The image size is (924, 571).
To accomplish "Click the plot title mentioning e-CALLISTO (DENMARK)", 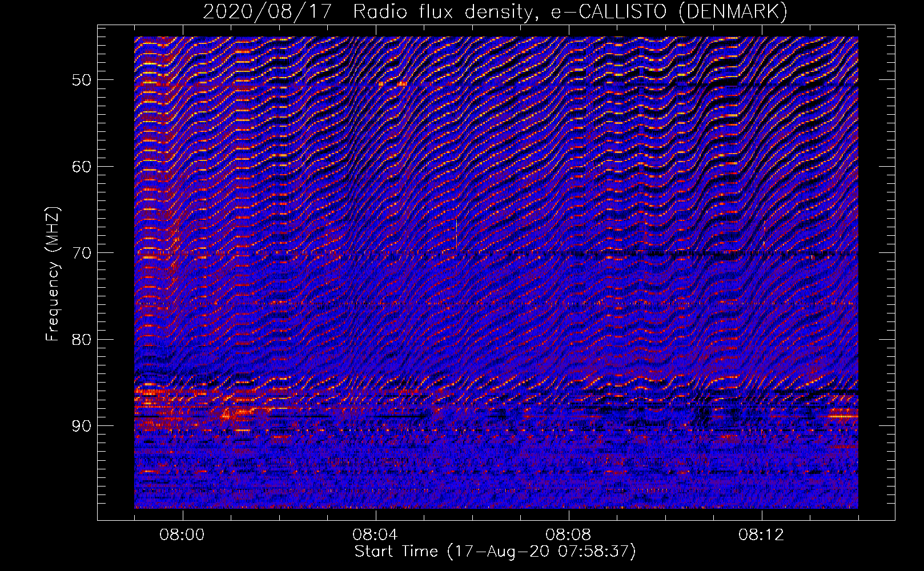I will click(495, 11).
